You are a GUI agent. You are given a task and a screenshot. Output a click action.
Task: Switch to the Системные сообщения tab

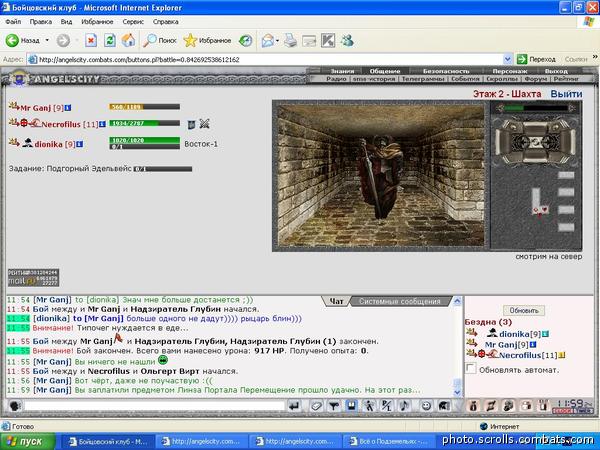click(x=399, y=302)
